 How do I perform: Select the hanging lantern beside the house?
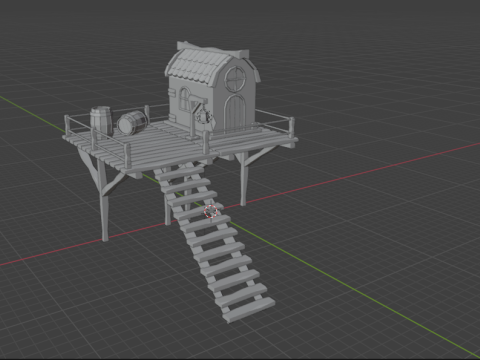point(204,117)
